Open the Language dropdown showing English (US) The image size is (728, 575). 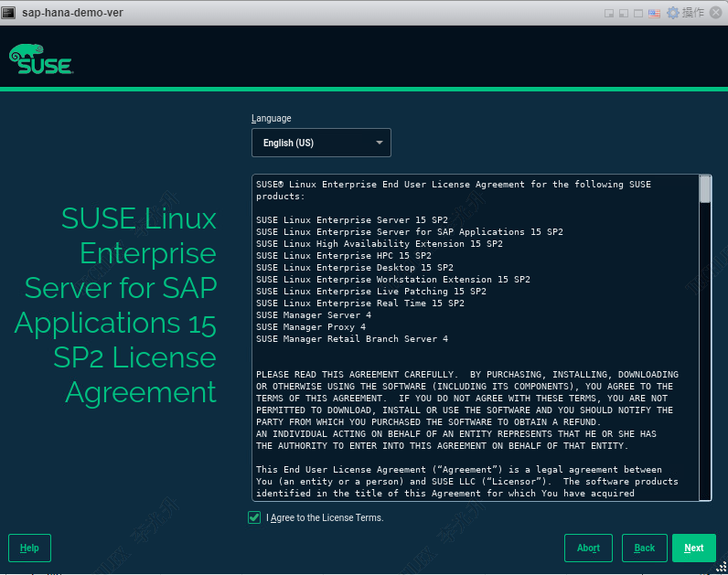[321, 143]
